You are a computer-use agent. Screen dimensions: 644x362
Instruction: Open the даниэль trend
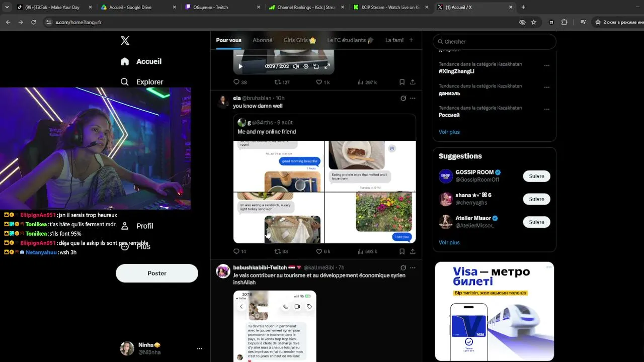(449, 93)
